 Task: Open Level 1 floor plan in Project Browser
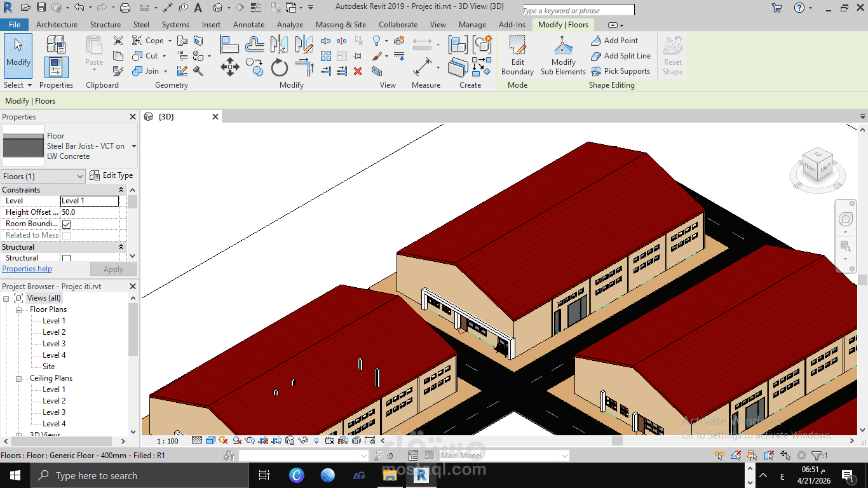pos(54,321)
